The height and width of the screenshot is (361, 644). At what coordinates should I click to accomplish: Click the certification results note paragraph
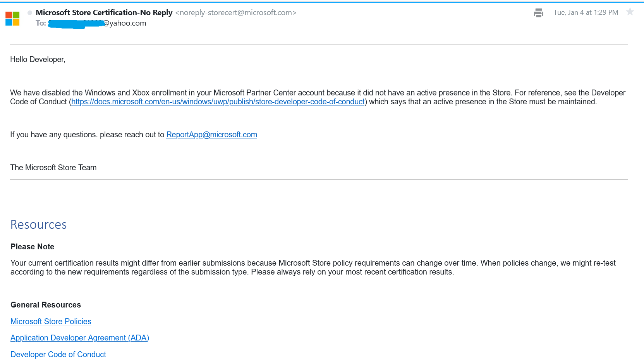click(313, 267)
